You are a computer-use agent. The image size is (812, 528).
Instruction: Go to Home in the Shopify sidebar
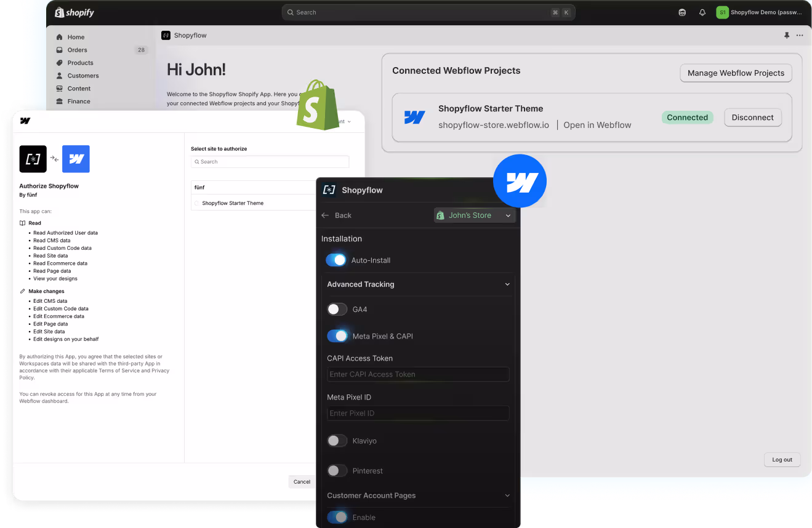(76, 37)
